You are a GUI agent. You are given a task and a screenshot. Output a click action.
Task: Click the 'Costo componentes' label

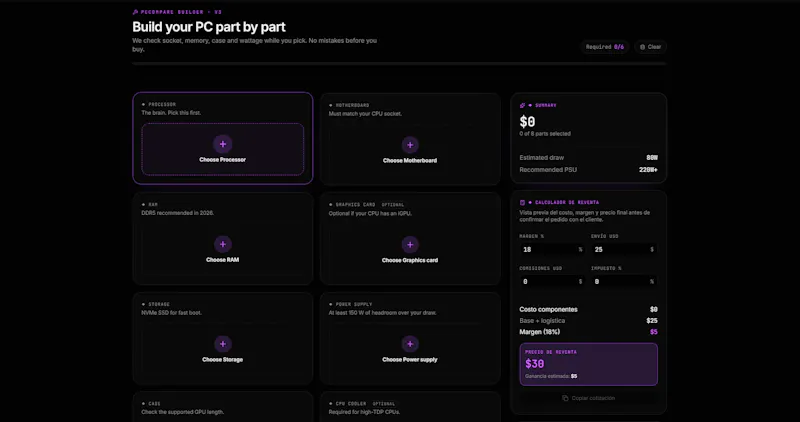click(x=548, y=309)
